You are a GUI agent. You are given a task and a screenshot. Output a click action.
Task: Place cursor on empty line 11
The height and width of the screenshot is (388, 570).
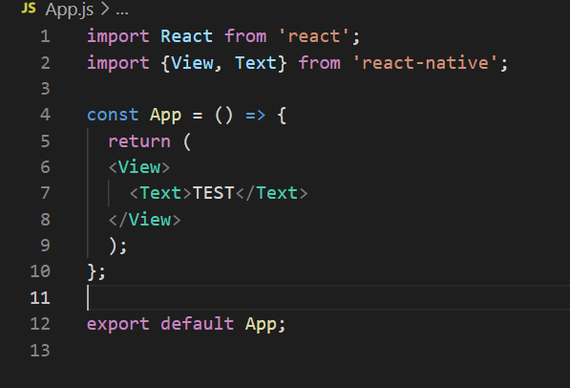pos(327,297)
